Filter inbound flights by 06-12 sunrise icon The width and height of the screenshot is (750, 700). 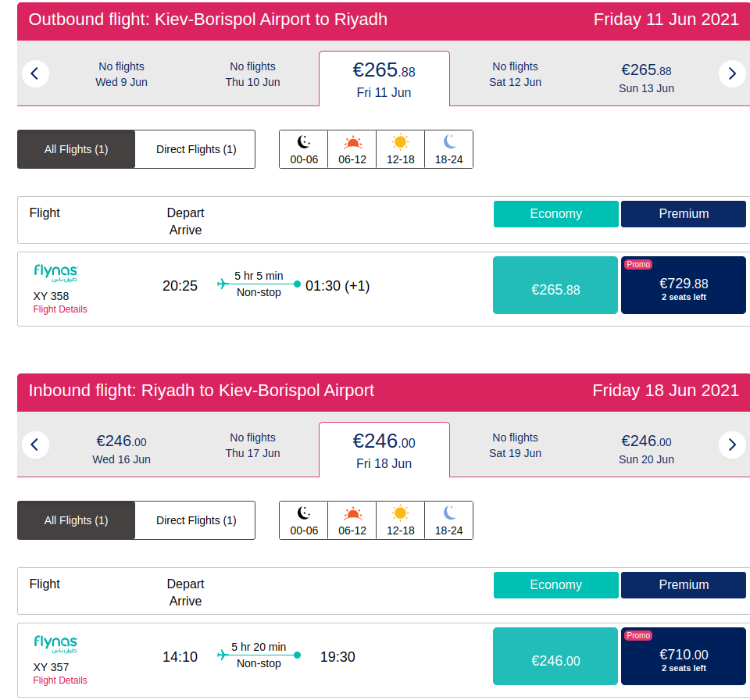pos(352,520)
